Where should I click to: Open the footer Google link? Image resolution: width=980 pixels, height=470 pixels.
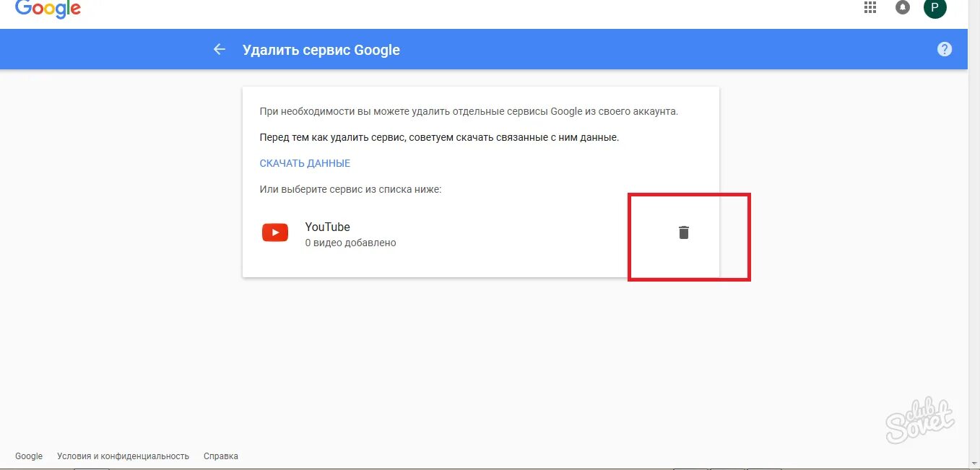point(29,456)
